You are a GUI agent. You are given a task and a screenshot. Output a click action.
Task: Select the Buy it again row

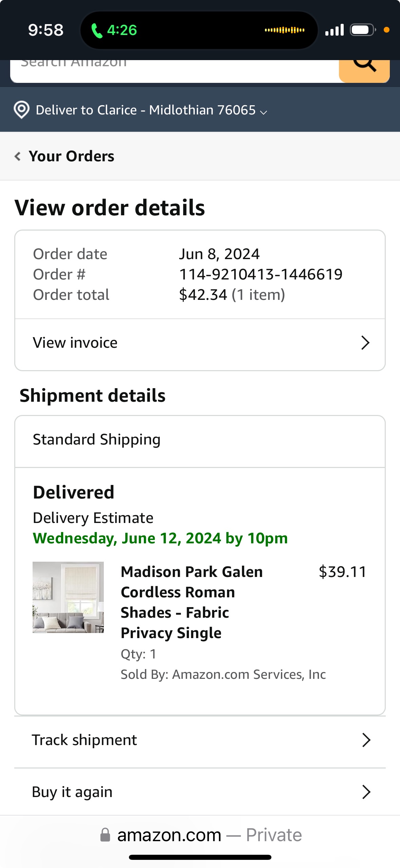(x=200, y=792)
